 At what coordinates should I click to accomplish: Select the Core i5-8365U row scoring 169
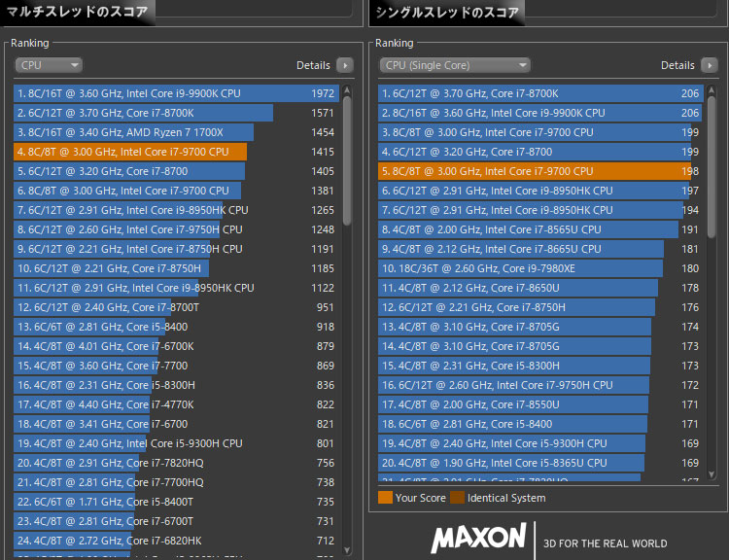540,463
